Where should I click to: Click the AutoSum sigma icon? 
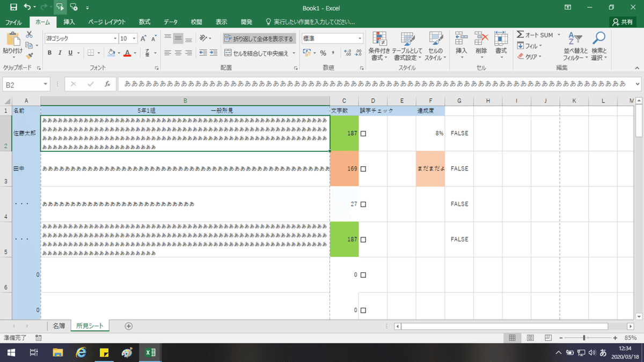pos(520,35)
